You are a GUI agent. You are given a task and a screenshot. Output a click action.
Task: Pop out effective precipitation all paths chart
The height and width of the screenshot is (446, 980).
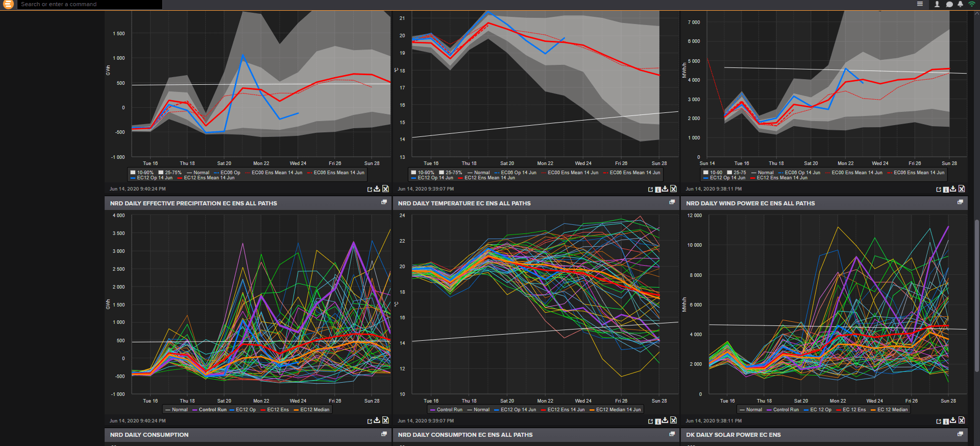coord(370,421)
